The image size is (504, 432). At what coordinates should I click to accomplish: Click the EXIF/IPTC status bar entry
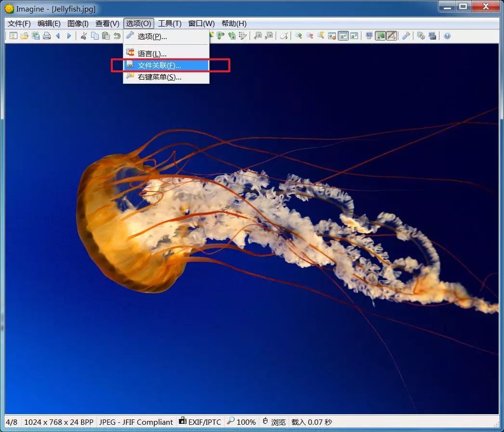pyautogui.click(x=200, y=422)
